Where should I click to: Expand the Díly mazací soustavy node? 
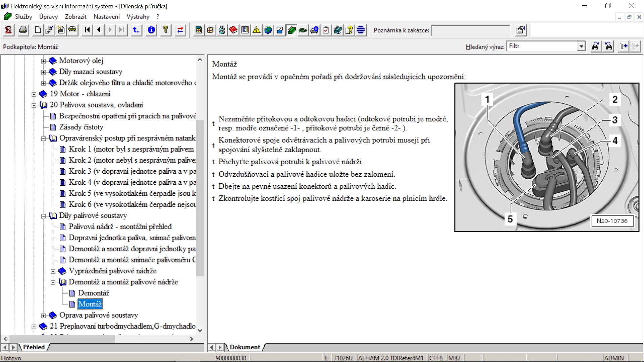point(43,72)
